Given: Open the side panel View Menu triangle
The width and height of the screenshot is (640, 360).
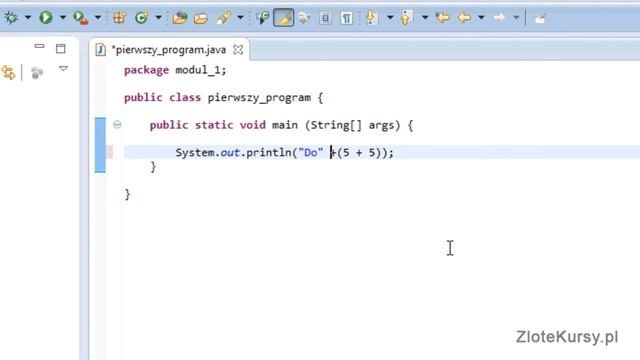Looking at the screenshot, I should 63,69.
